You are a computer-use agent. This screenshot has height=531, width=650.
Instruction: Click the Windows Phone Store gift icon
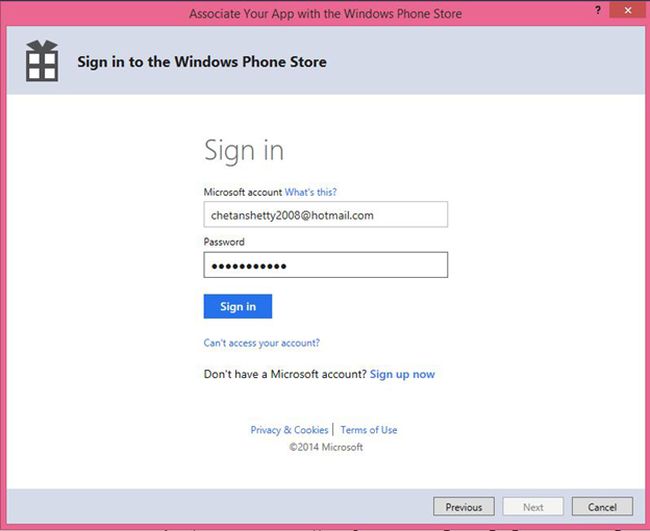click(x=42, y=61)
